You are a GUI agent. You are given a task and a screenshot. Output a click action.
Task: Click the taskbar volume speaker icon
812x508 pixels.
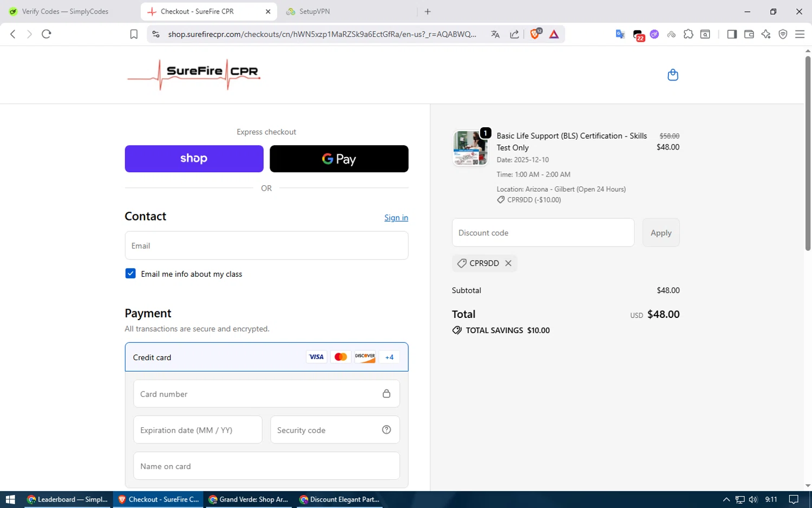click(x=753, y=499)
